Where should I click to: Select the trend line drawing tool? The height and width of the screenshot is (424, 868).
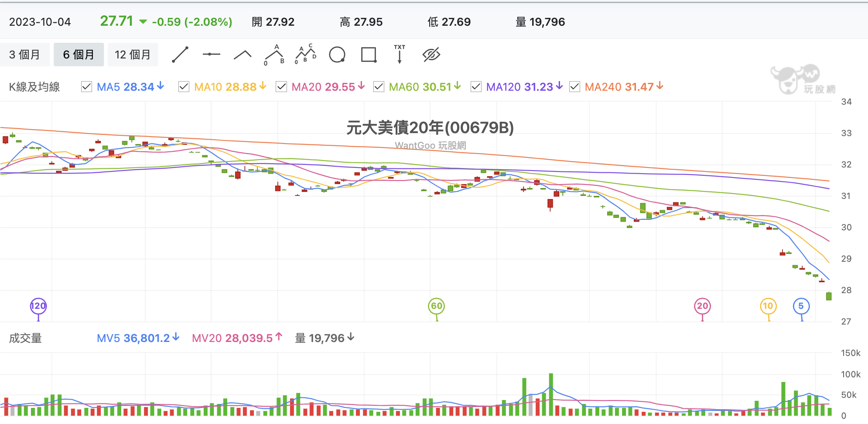click(180, 55)
